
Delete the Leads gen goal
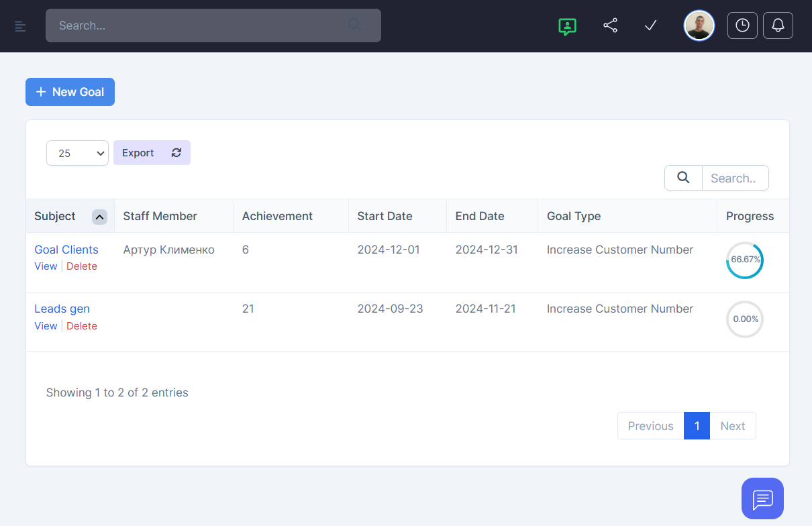point(82,326)
